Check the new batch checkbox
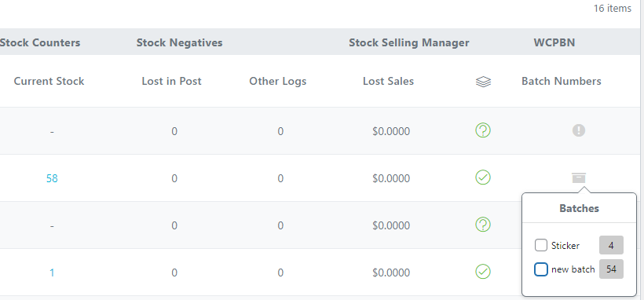Image resolution: width=644 pixels, height=300 pixels. point(541,269)
